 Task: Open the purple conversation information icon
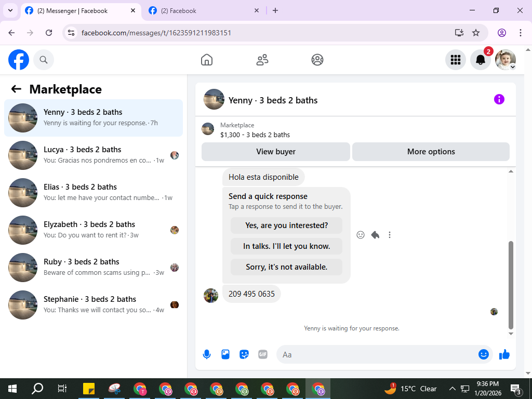point(499,99)
